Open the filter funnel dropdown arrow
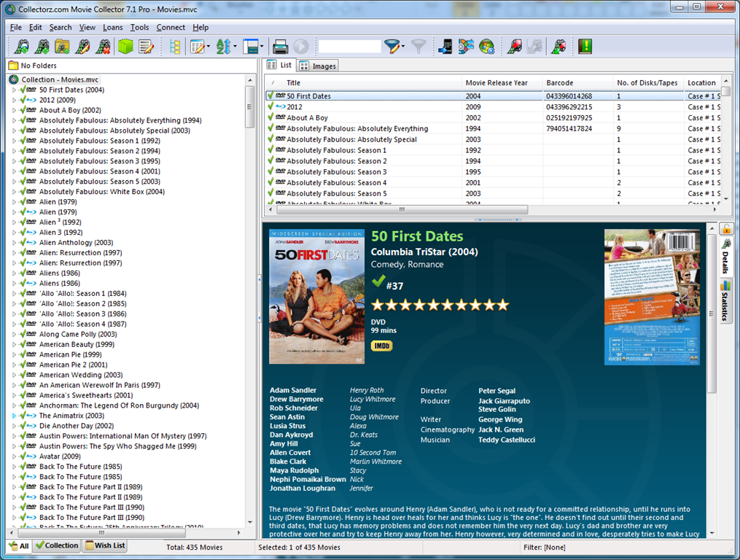Viewport: 740px width, 560px height. (x=403, y=46)
